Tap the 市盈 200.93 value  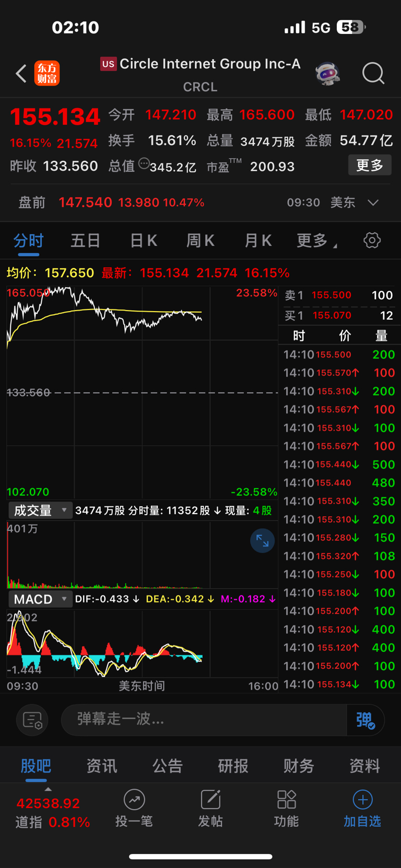pos(272,167)
